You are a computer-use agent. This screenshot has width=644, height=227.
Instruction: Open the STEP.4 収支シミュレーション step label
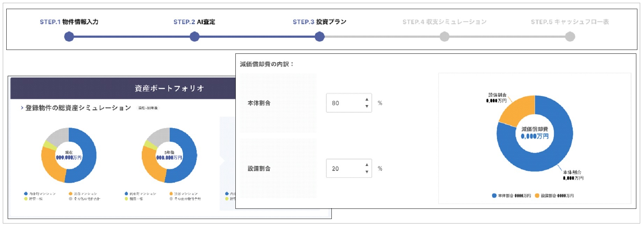(x=444, y=22)
